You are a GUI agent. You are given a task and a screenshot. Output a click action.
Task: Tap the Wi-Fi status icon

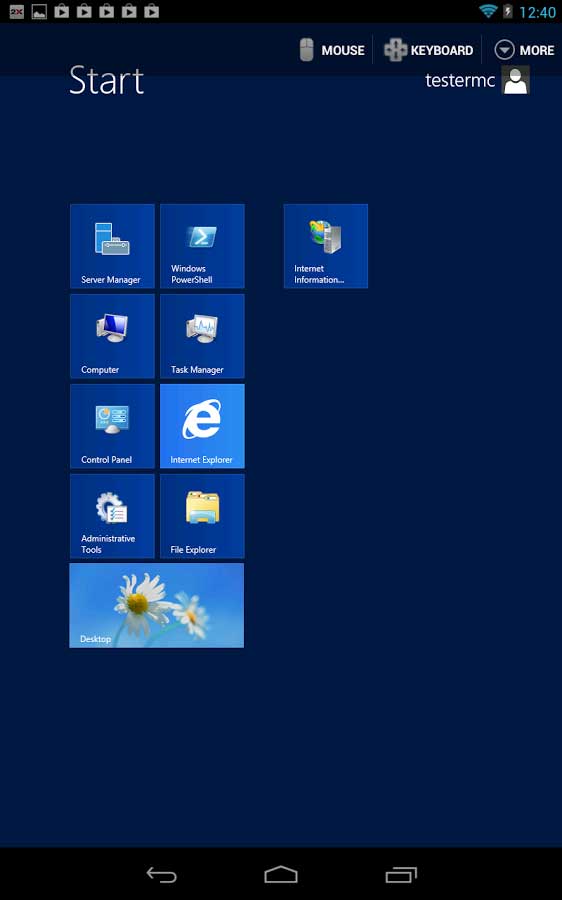[488, 11]
